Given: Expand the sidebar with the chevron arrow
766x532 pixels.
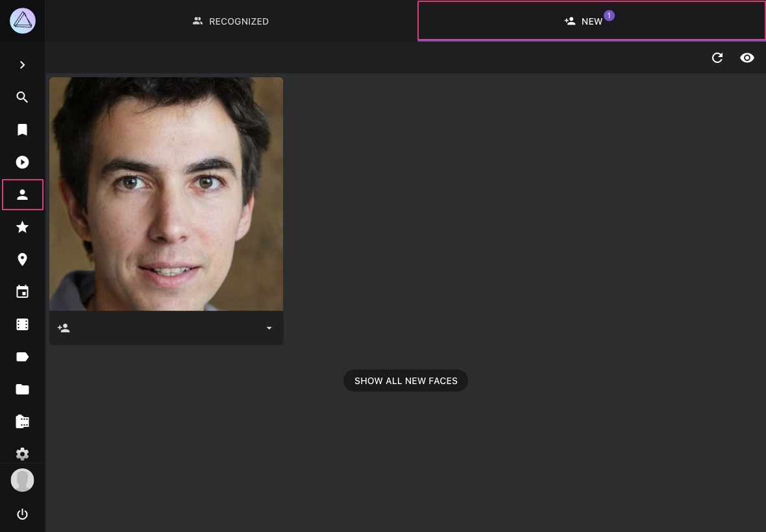Looking at the screenshot, I should (x=23, y=65).
